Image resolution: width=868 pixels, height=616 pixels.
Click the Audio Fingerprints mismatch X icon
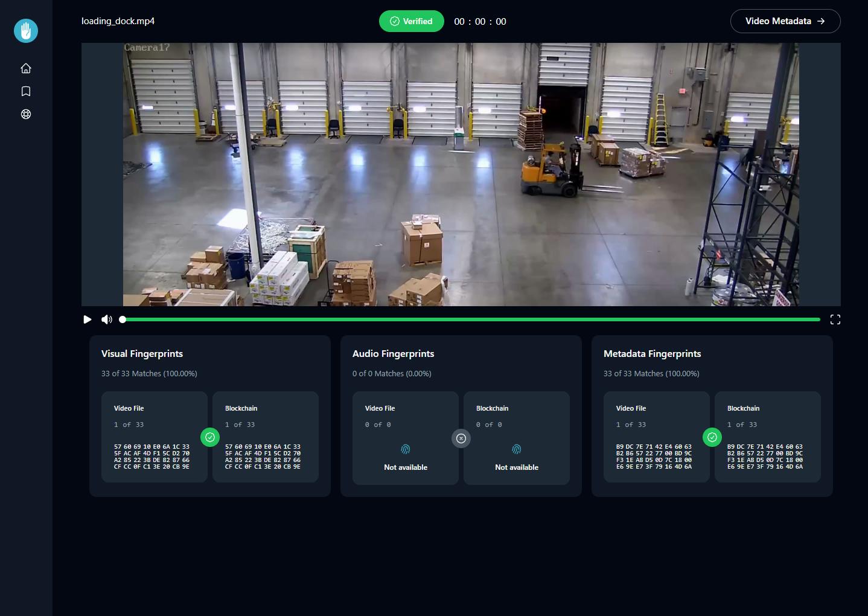point(461,438)
